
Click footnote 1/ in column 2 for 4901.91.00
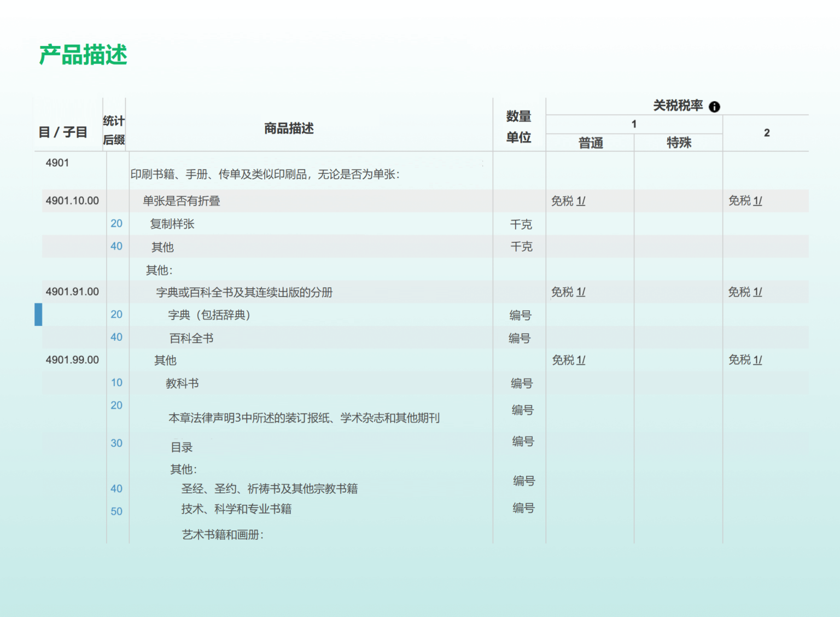(757, 292)
